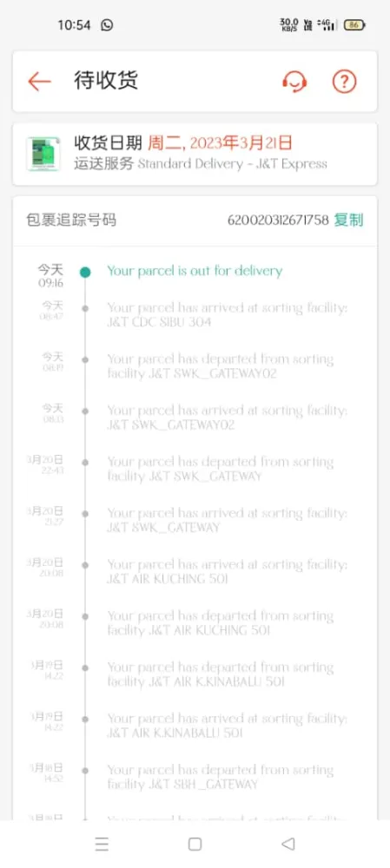
Task: Tap delivery date 周二, 2023年3月21日
Action: [220, 144]
